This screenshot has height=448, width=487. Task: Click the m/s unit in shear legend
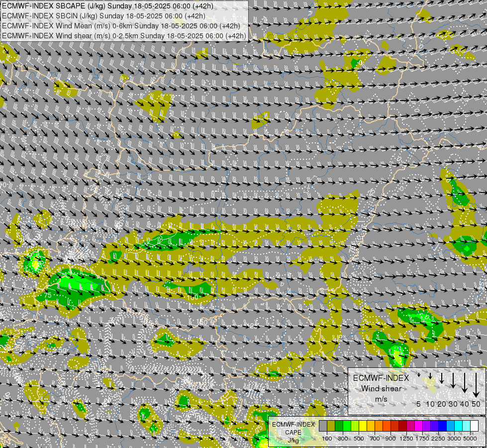(x=381, y=399)
